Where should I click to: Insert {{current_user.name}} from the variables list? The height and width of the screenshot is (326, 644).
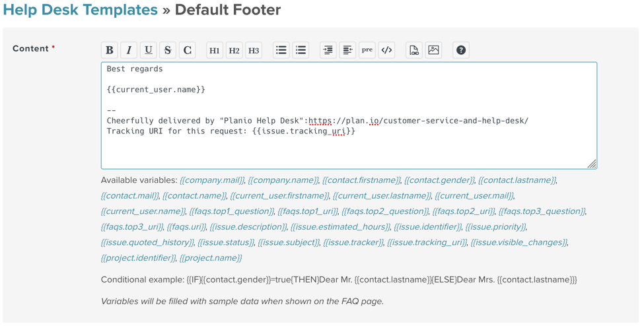pyautogui.click(x=143, y=211)
